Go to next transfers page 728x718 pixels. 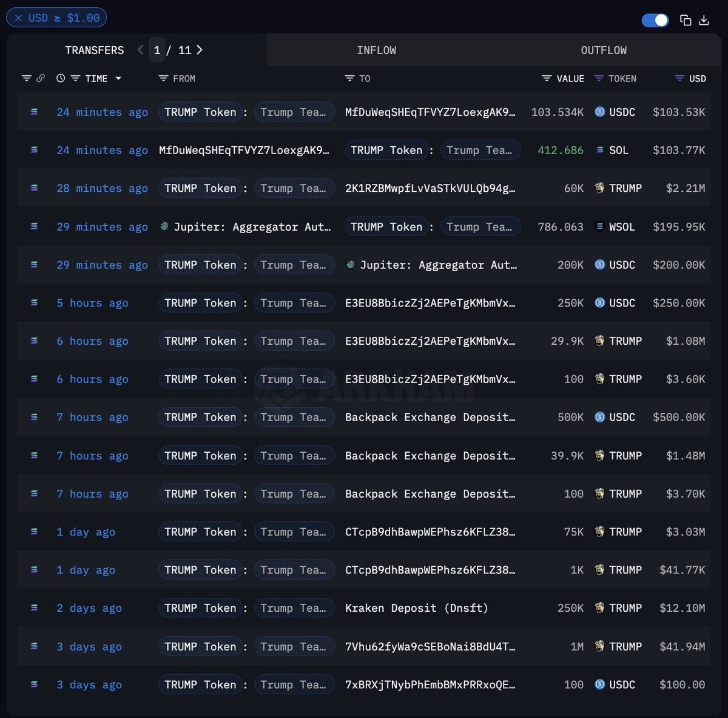point(200,50)
